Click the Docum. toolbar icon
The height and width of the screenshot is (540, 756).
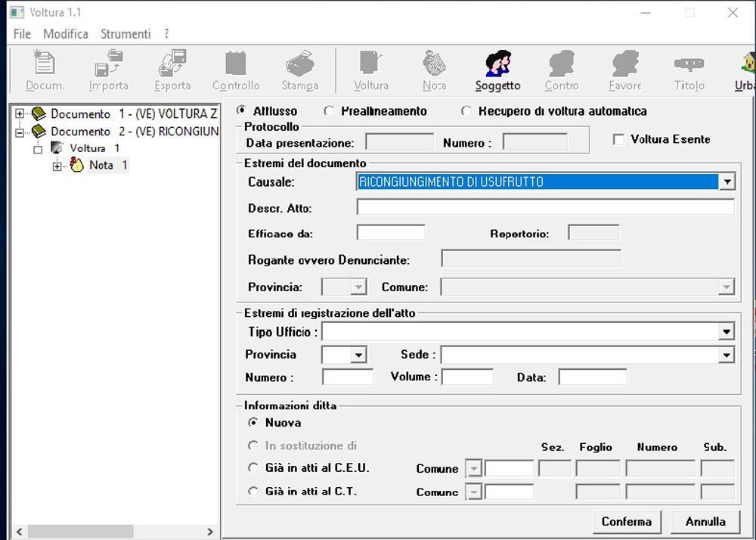click(x=45, y=63)
